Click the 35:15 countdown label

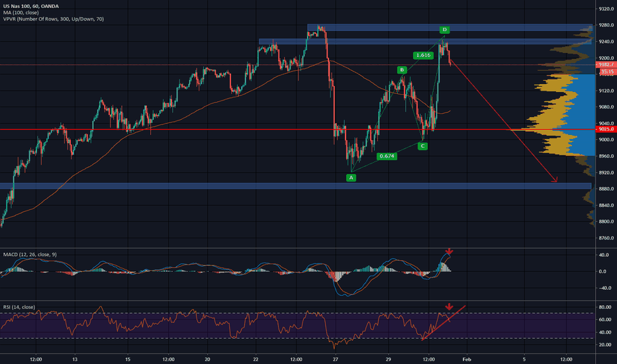pos(608,71)
